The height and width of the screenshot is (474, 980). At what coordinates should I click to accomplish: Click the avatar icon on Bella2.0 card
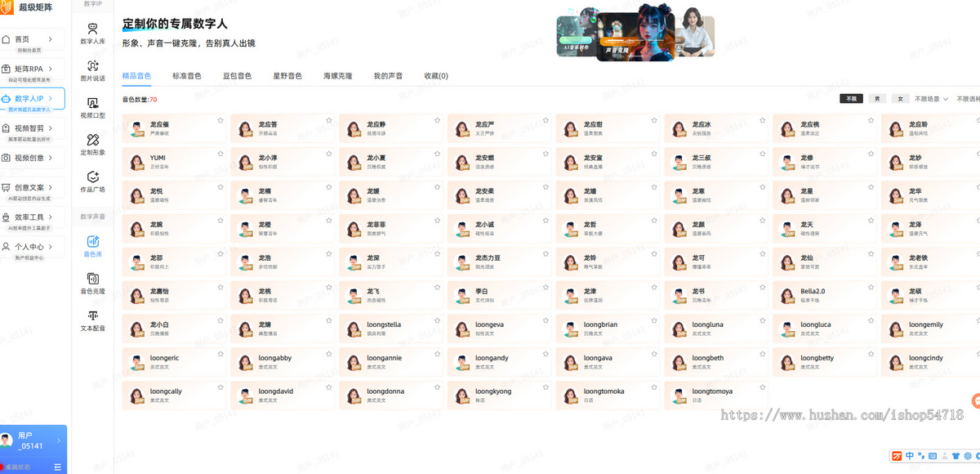[787, 296]
